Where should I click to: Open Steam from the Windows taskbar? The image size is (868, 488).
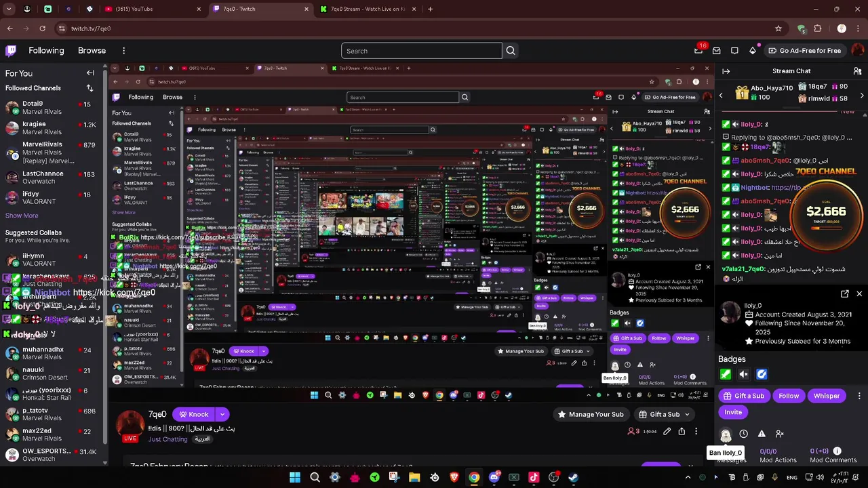[x=573, y=477]
